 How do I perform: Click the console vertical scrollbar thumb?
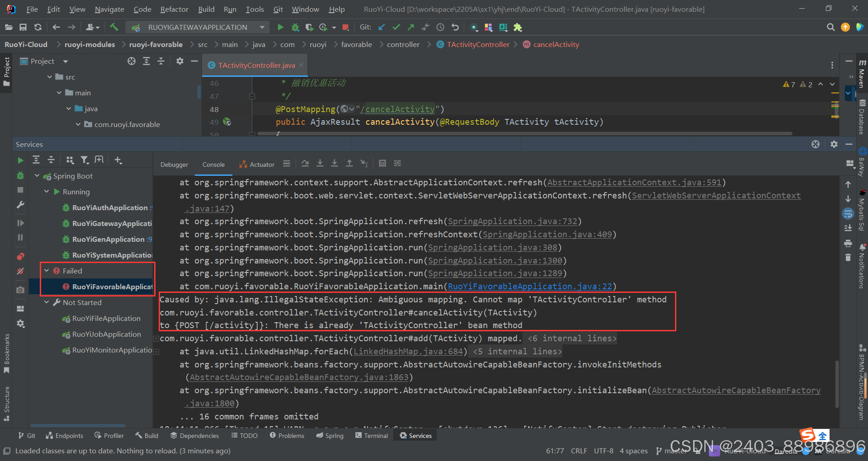pyautogui.click(x=837, y=384)
